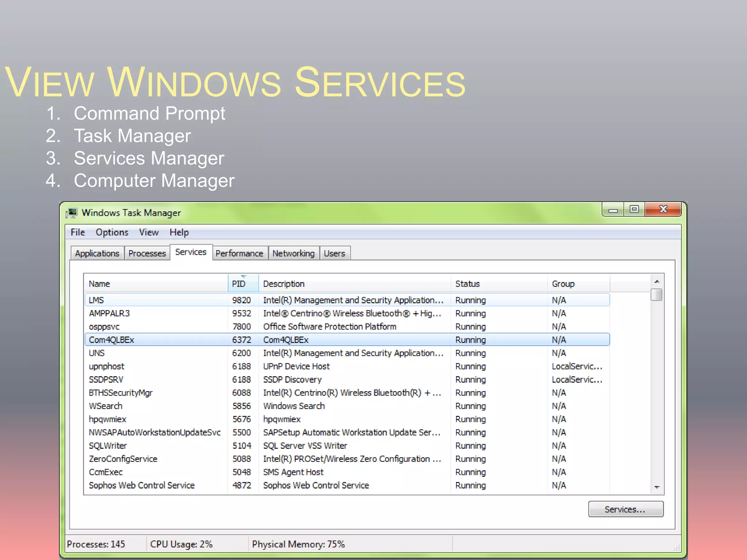Click Physical Memory: 75% status entry
The width and height of the screenshot is (747, 560).
click(298, 544)
